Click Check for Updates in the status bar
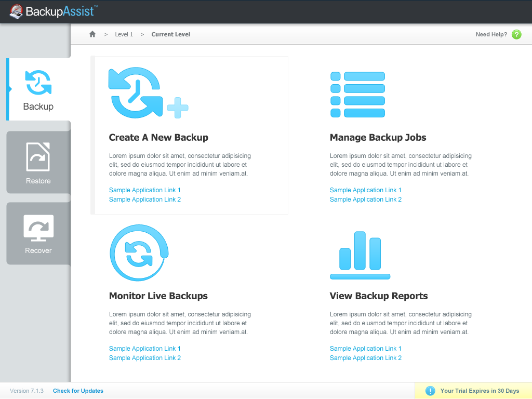The width and height of the screenshot is (532, 399). tap(78, 391)
